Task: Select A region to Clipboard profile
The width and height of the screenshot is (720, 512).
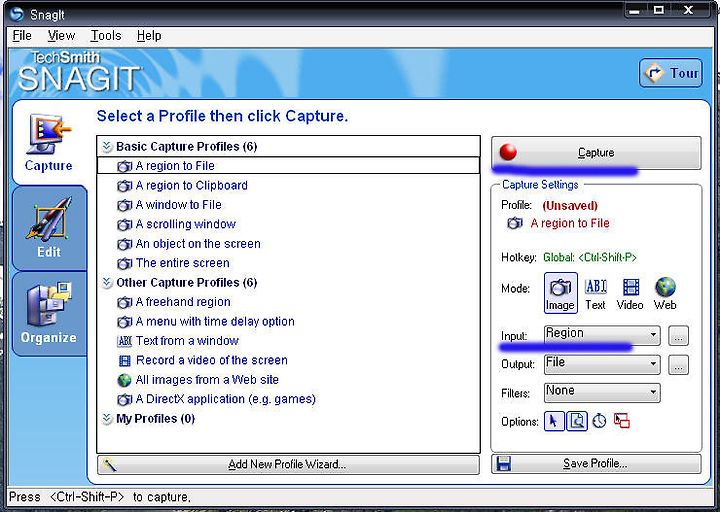Action: pyautogui.click(x=191, y=186)
